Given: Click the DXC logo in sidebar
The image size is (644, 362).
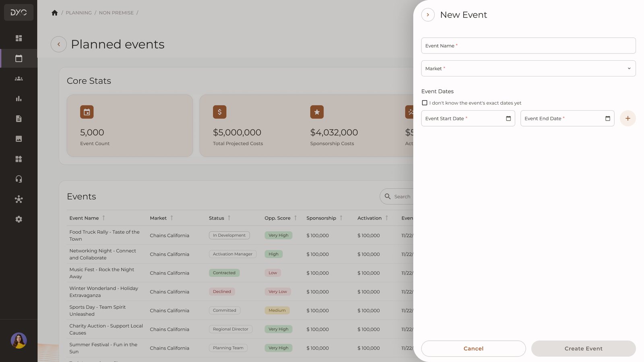Looking at the screenshot, I should click(x=19, y=12).
